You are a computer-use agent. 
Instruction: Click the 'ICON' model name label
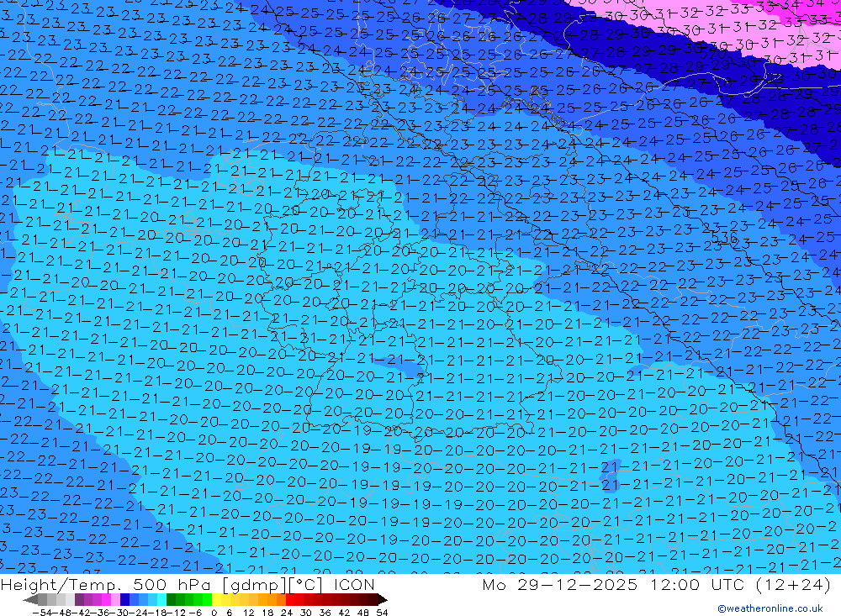[354, 584]
